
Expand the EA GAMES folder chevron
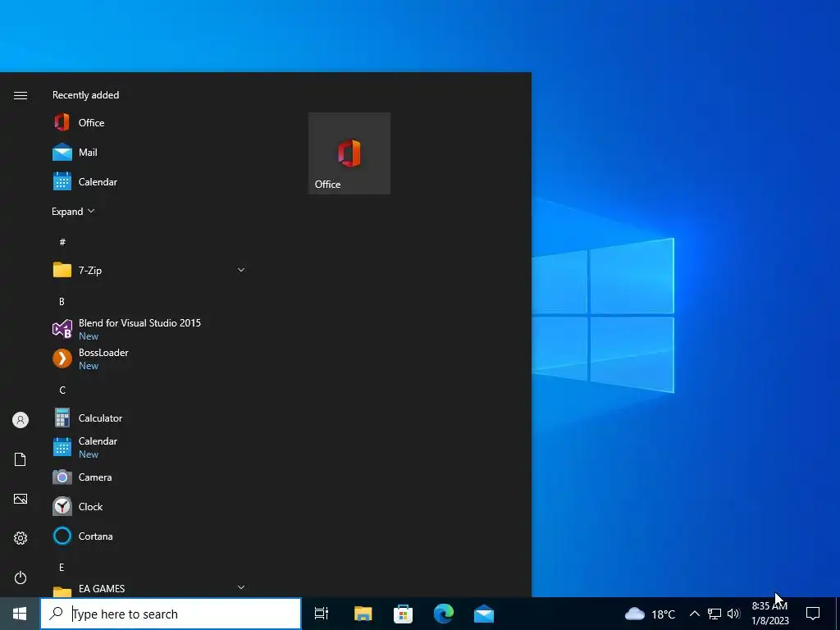point(241,587)
